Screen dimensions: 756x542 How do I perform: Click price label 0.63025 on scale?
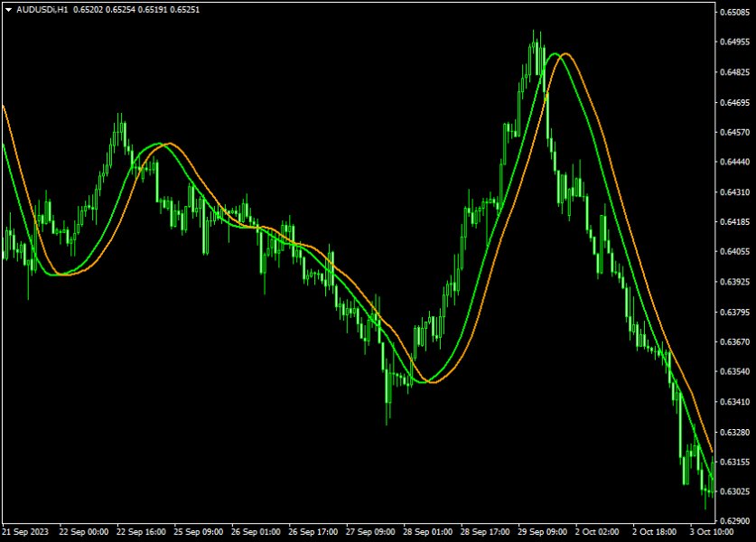coord(735,491)
